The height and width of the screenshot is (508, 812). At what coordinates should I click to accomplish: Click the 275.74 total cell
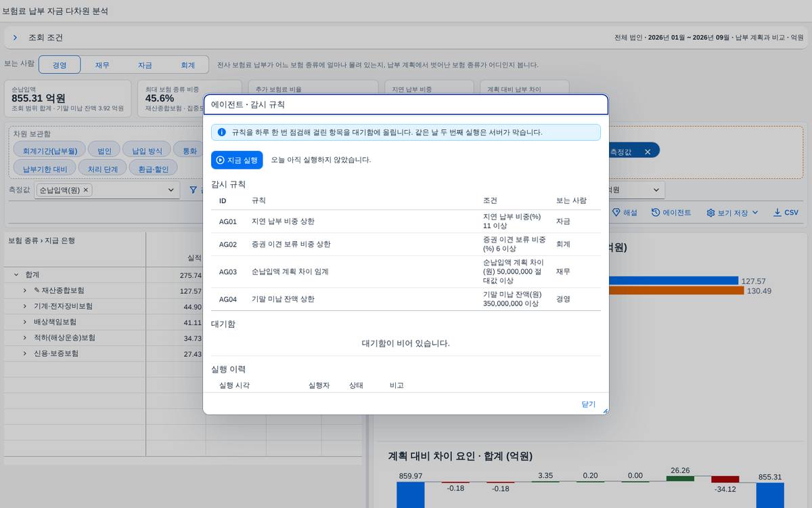pyautogui.click(x=191, y=275)
